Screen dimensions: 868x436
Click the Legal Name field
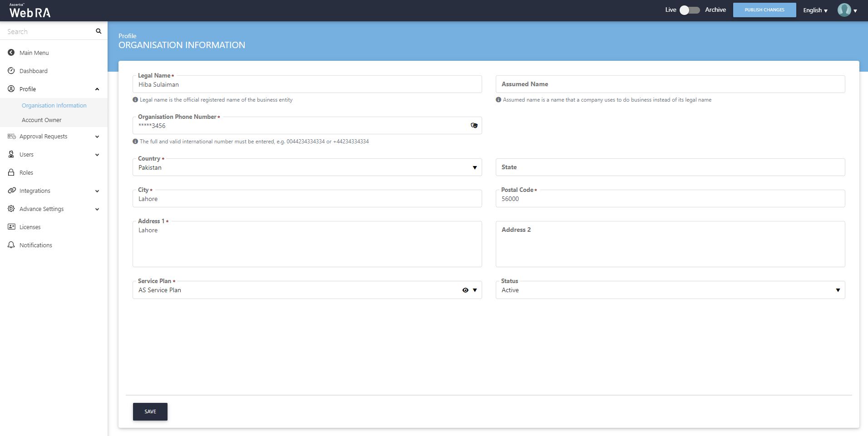307,84
